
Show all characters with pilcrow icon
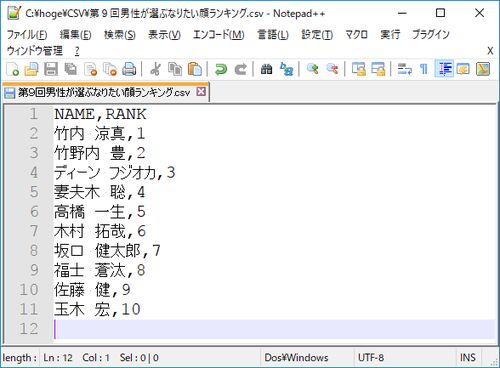point(424,69)
